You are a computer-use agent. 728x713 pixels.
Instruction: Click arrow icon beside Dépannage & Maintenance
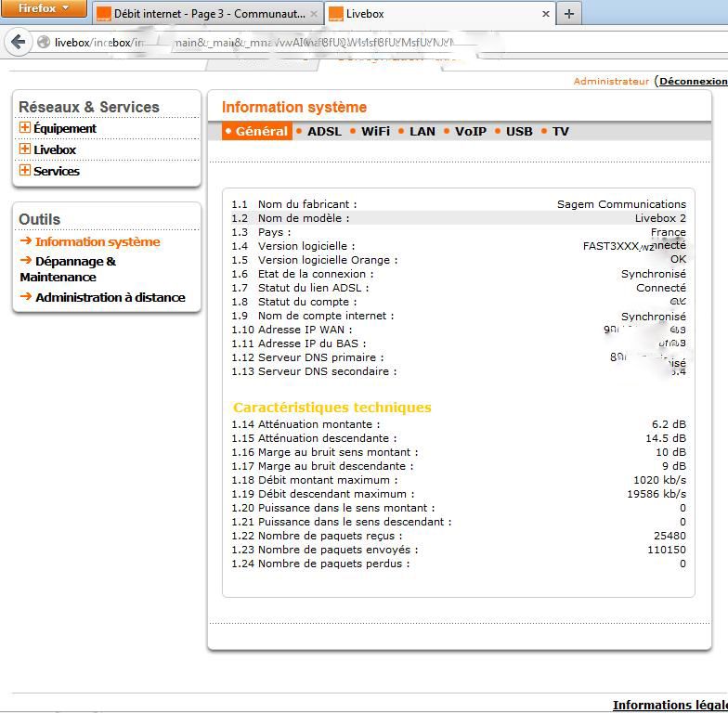(26, 260)
